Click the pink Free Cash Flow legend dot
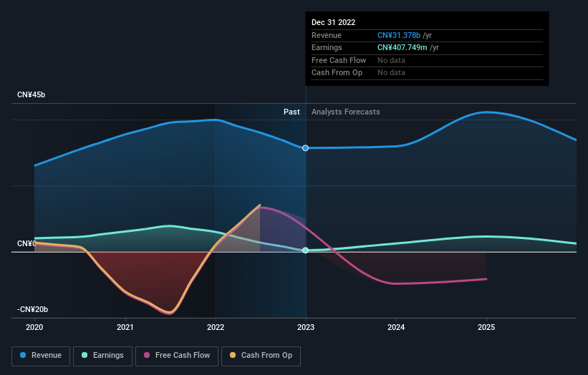 [x=147, y=355]
